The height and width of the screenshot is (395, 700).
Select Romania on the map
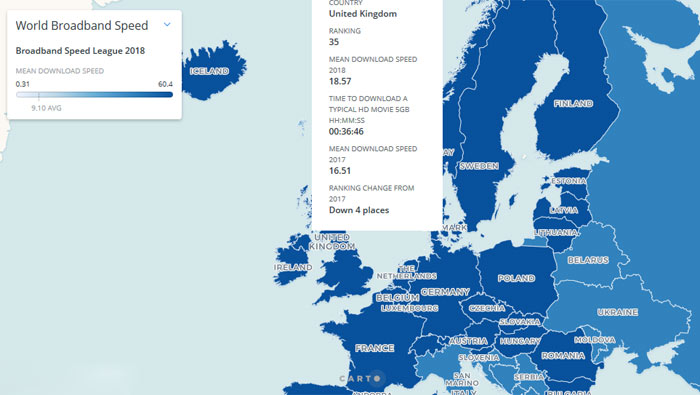pyautogui.click(x=563, y=356)
